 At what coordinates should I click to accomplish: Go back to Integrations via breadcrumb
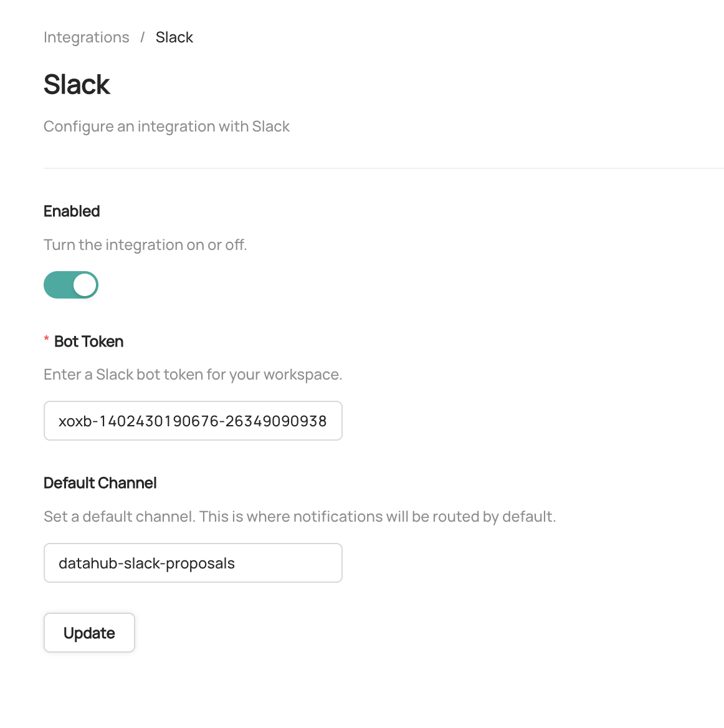point(86,37)
